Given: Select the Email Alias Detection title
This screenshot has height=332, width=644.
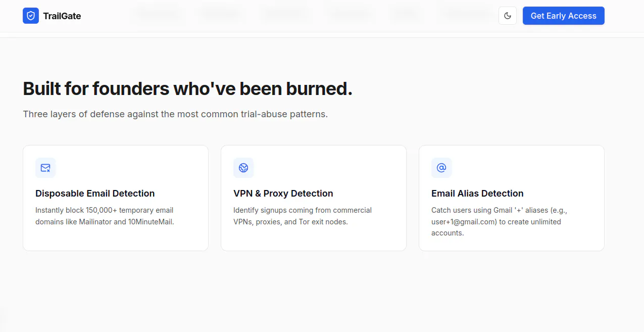Looking at the screenshot, I should coord(477,194).
